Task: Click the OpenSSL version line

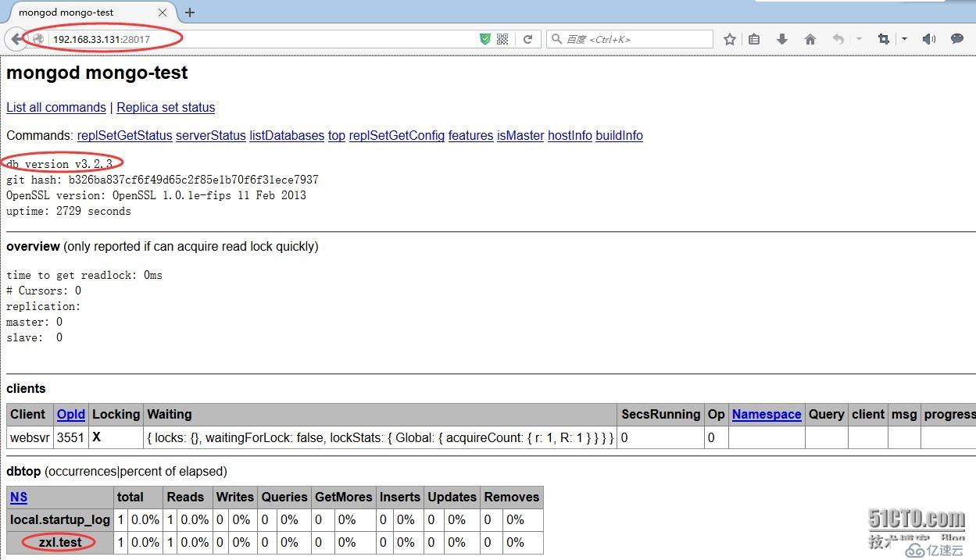Action: 156,195
